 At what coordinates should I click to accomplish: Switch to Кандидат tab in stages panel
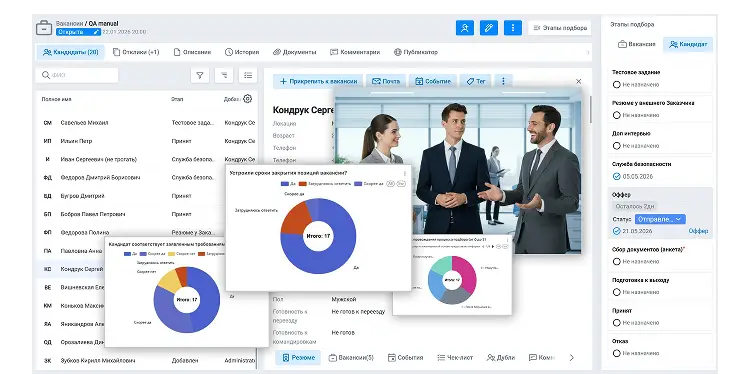pos(688,44)
